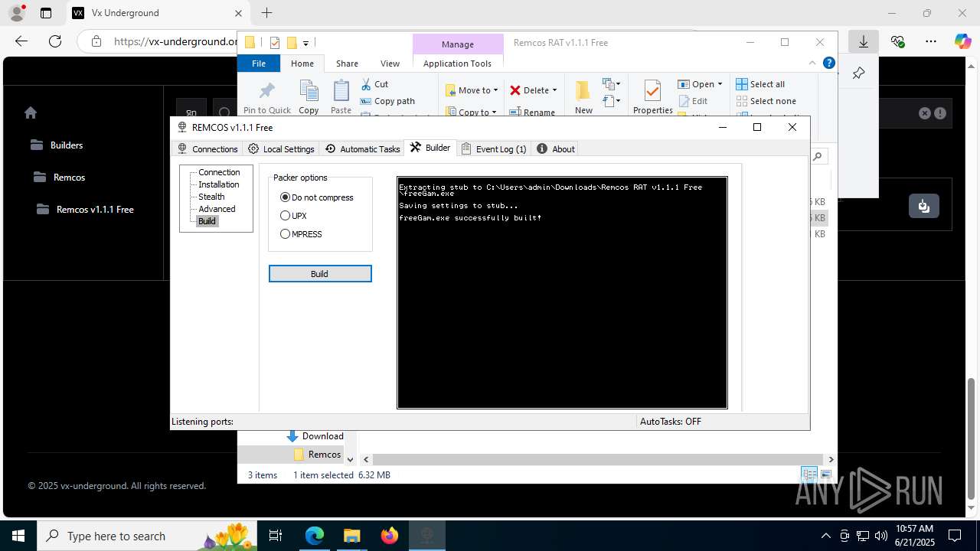Click the Quick Access properties checkmark icon
Image resolution: width=980 pixels, height=551 pixels.
275,43
